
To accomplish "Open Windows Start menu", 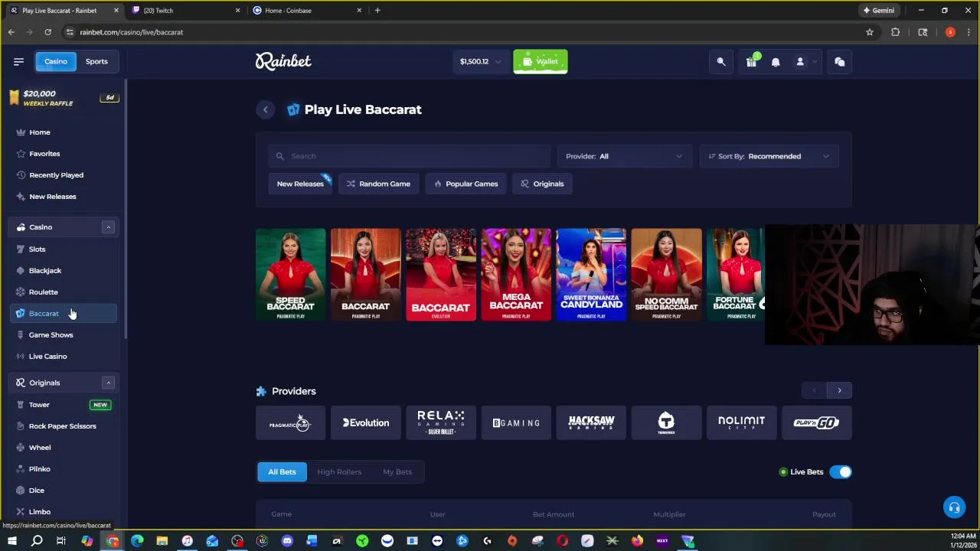I will point(11,541).
